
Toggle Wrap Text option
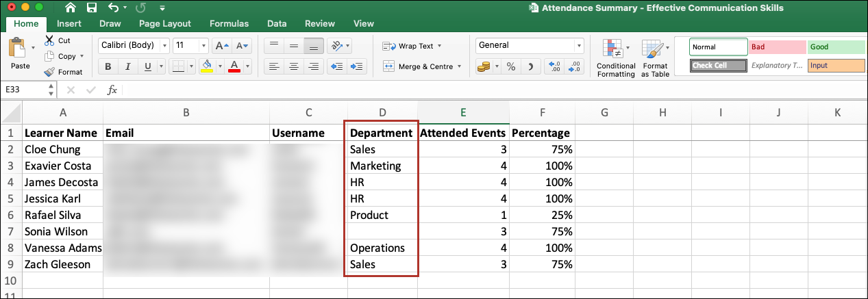(x=411, y=46)
